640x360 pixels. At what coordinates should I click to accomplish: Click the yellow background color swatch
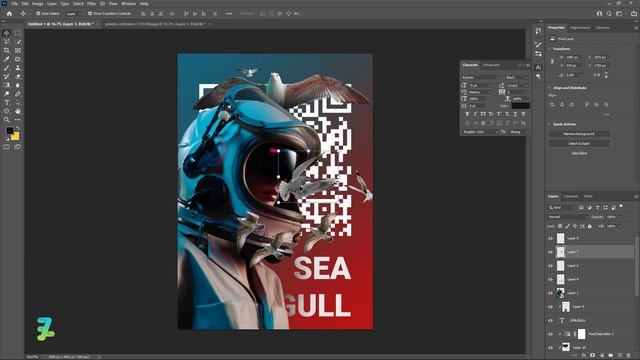[x=16, y=137]
